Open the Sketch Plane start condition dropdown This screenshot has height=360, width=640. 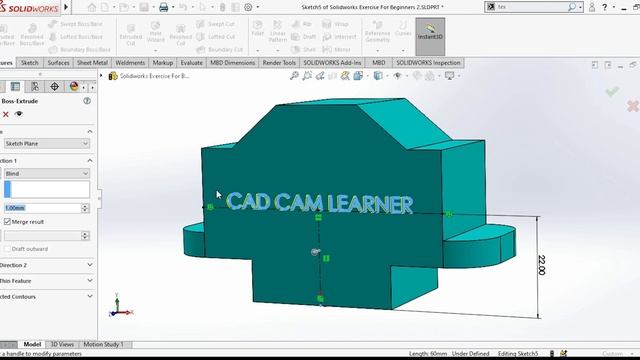[47, 144]
